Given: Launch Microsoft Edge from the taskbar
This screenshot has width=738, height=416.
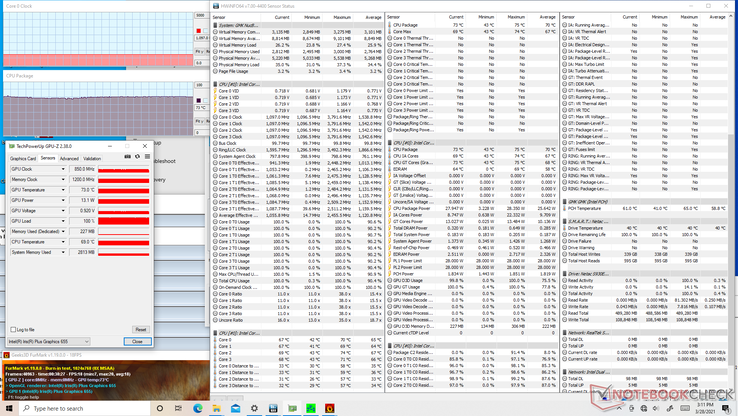Looking at the screenshot, I should pyautogui.click(x=197, y=408).
